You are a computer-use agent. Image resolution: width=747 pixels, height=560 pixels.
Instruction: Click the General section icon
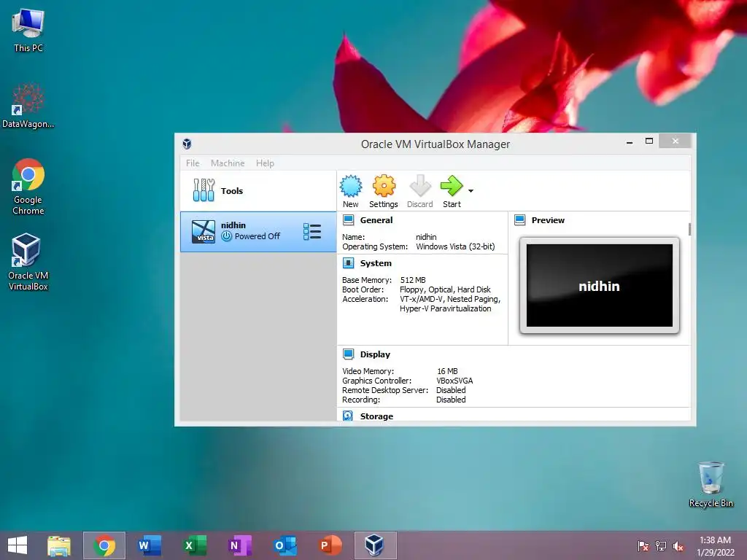point(348,220)
